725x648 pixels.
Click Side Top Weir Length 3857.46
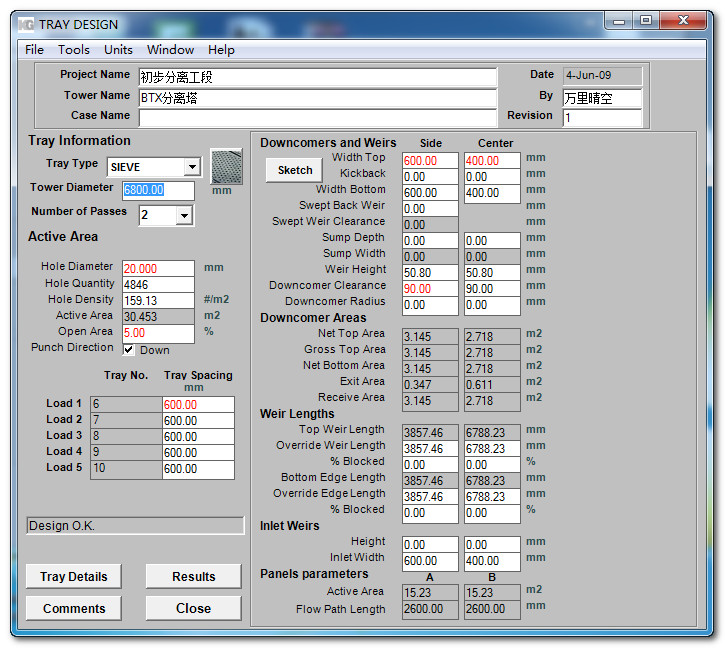430,433
